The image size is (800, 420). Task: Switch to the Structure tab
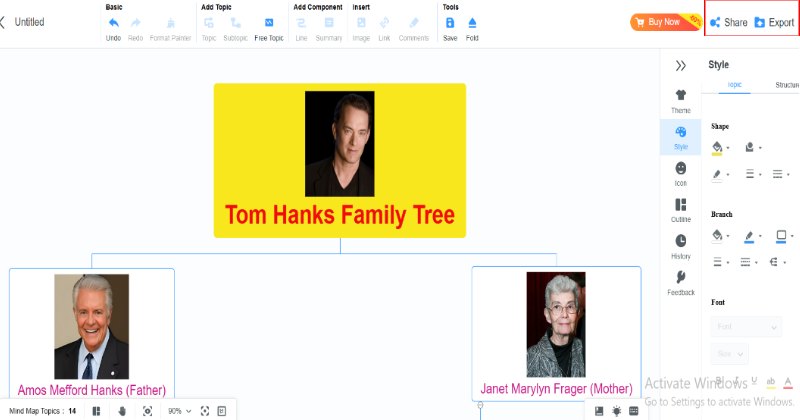[x=787, y=85]
